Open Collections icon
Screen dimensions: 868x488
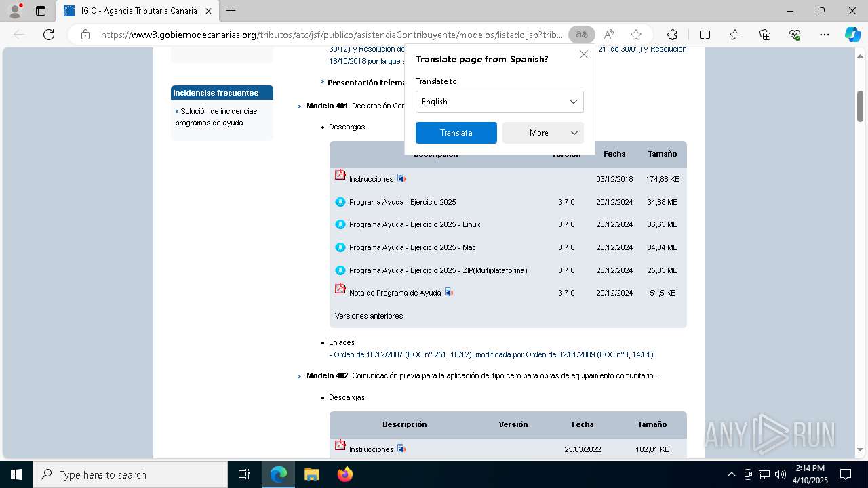point(765,35)
